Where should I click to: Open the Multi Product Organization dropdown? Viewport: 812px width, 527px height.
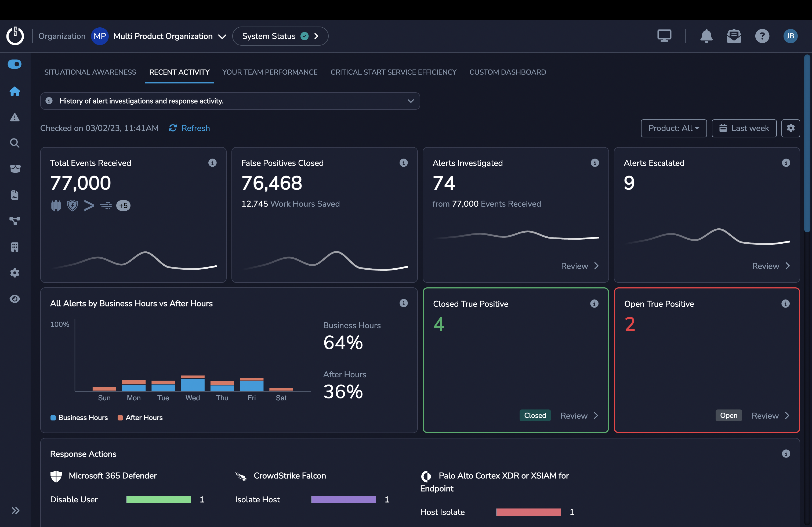pyautogui.click(x=169, y=36)
